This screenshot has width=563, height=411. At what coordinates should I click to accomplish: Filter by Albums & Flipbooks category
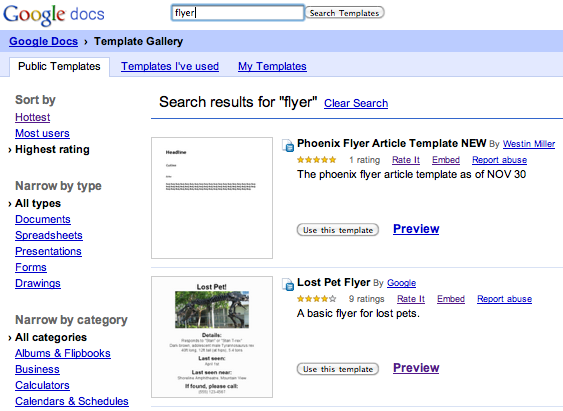pyautogui.click(x=63, y=353)
